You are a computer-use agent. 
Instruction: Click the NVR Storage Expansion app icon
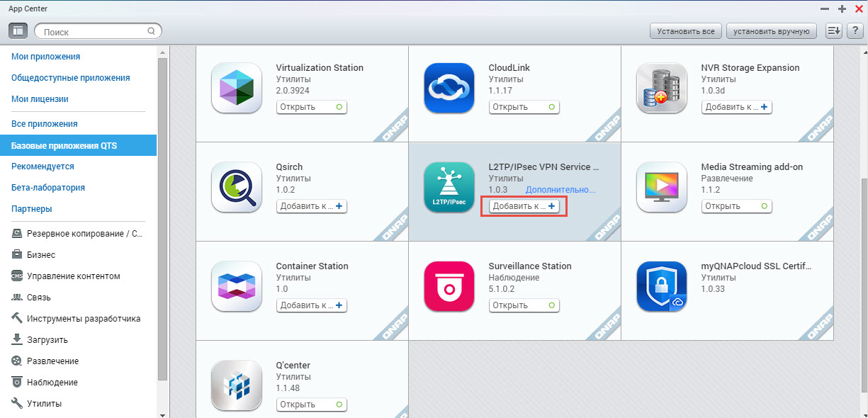(662, 88)
